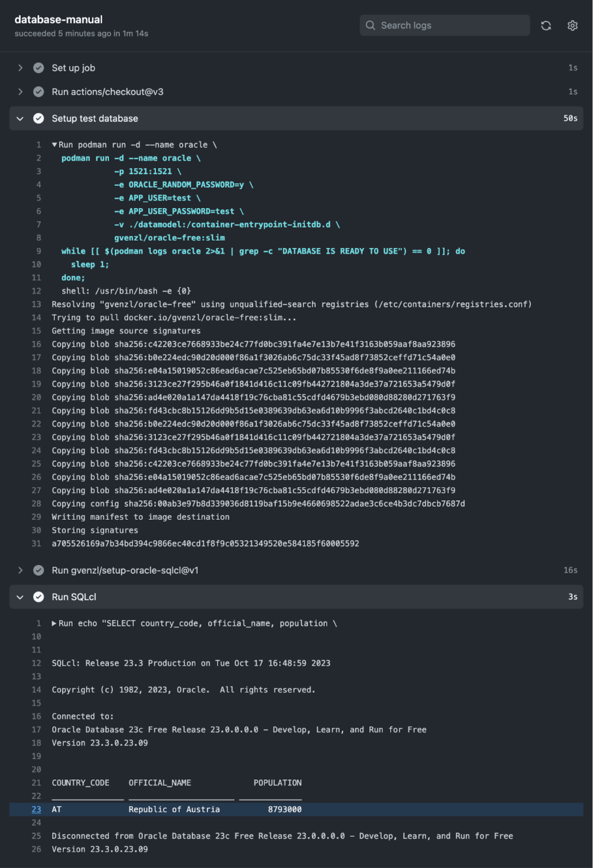The image size is (593, 868).
Task: Click the success checkmark beside Set up job
Action: coord(37,68)
